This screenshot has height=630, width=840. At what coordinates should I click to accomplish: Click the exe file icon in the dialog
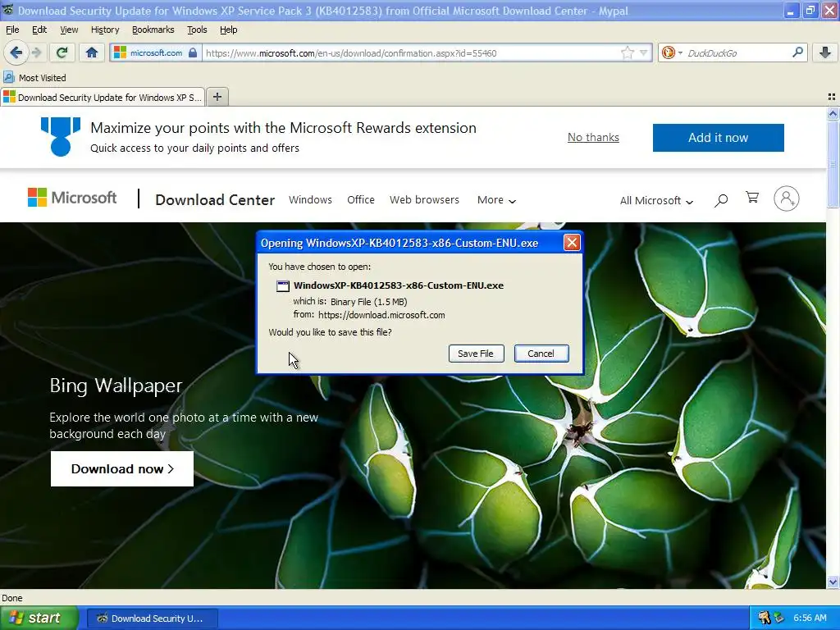click(x=282, y=286)
